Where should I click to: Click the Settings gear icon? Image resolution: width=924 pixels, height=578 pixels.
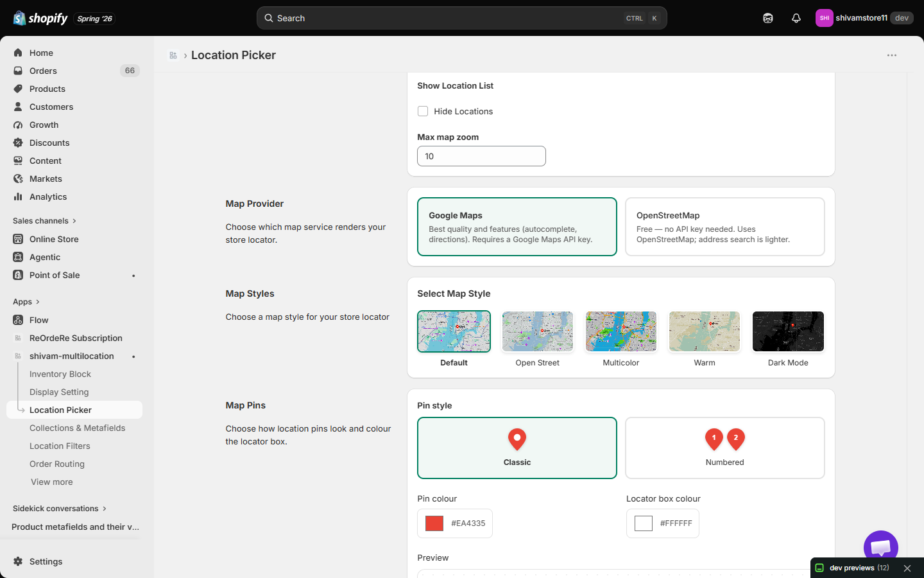(x=18, y=561)
